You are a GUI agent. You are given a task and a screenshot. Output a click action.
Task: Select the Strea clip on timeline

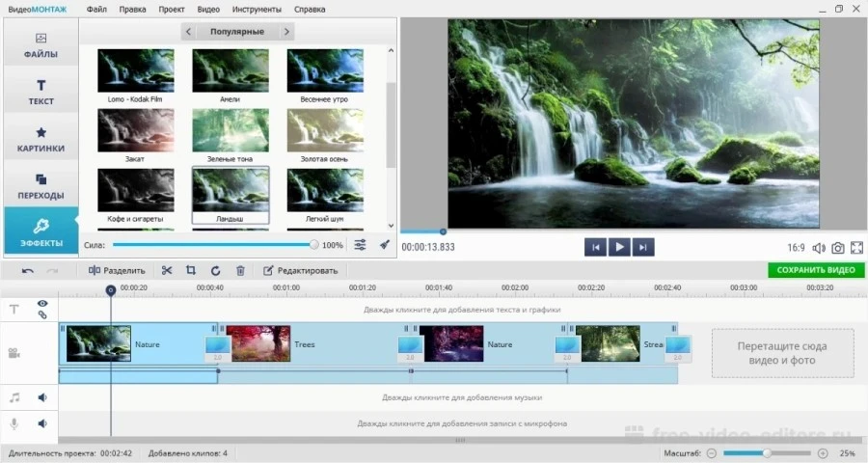(623, 344)
